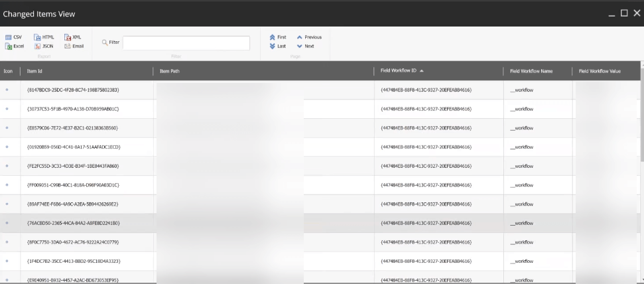Viewport: 644px width, 284px height.
Task: Export results as XML
Action: (x=72, y=38)
